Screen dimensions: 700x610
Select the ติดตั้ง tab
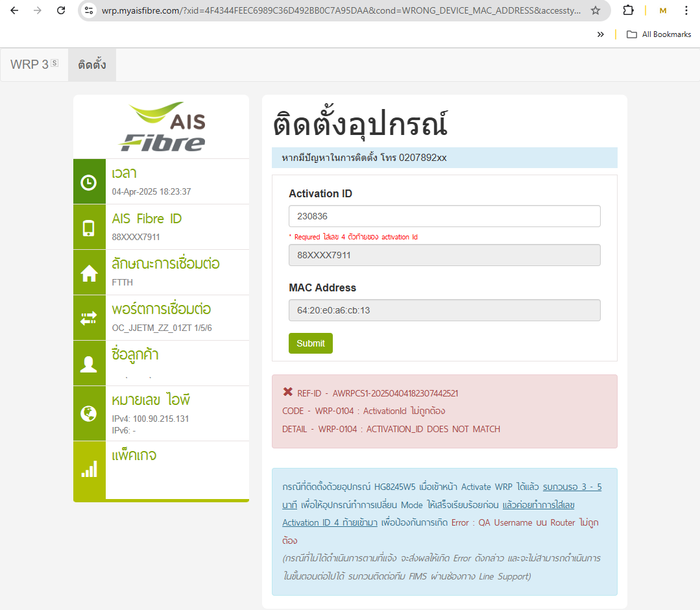[x=92, y=65]
